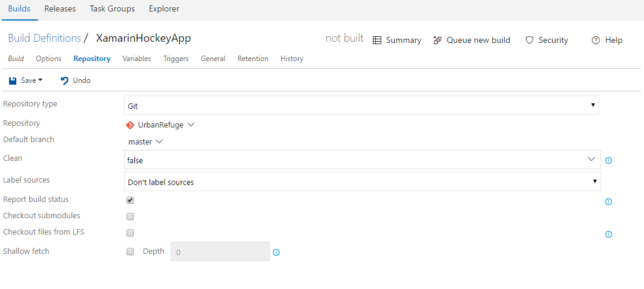Enable the Checkout submodules checkbox
The height and width of the screenshot is (289, 644).
tap(130, 216)
